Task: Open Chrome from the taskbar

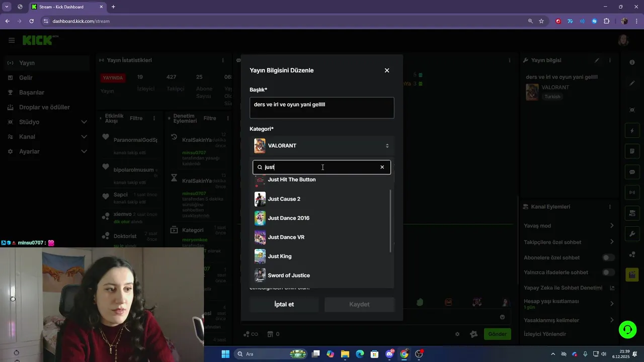Action: tap(404, 354)
